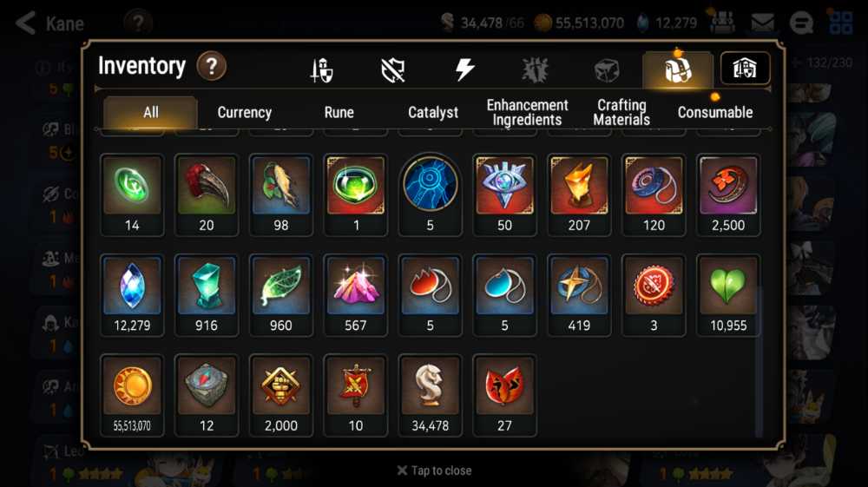
Task: Open the chat bubble icon
Action: click(801, 23)
